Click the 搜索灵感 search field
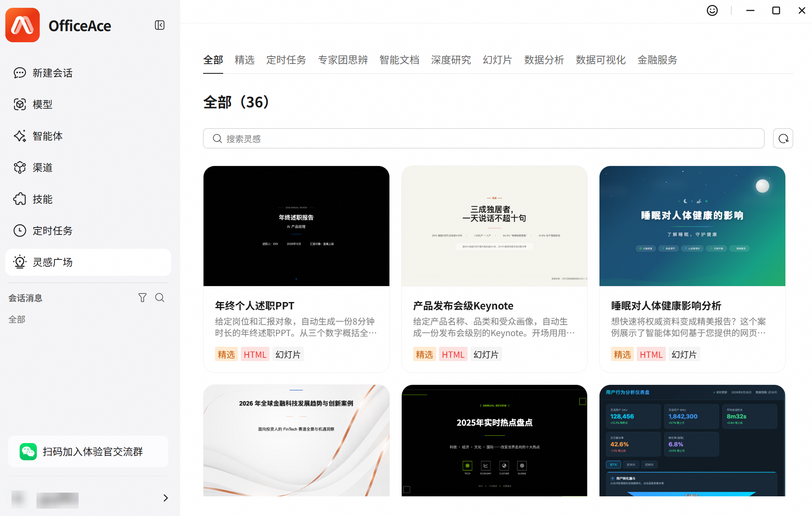Screen dimensions: 812x516 [x=484, y=139]
